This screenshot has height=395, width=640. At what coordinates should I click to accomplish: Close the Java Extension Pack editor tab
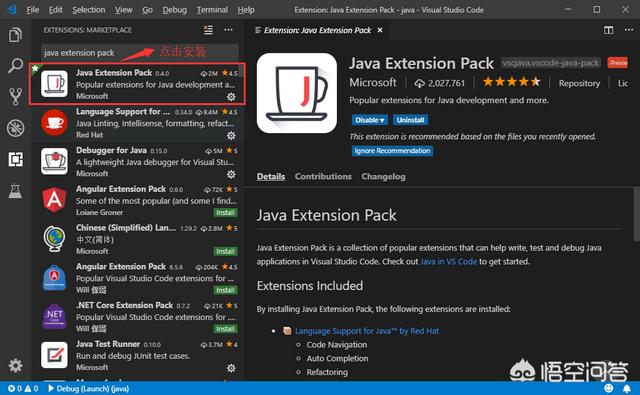tap(380, 30)
